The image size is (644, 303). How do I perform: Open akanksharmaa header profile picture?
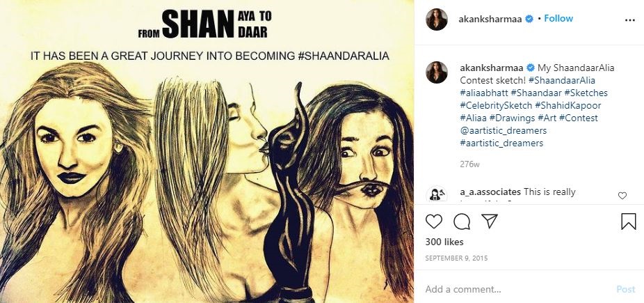437,19
